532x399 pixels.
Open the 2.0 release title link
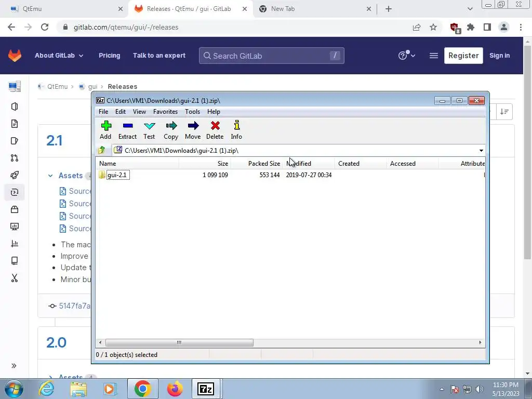point(56,342)
